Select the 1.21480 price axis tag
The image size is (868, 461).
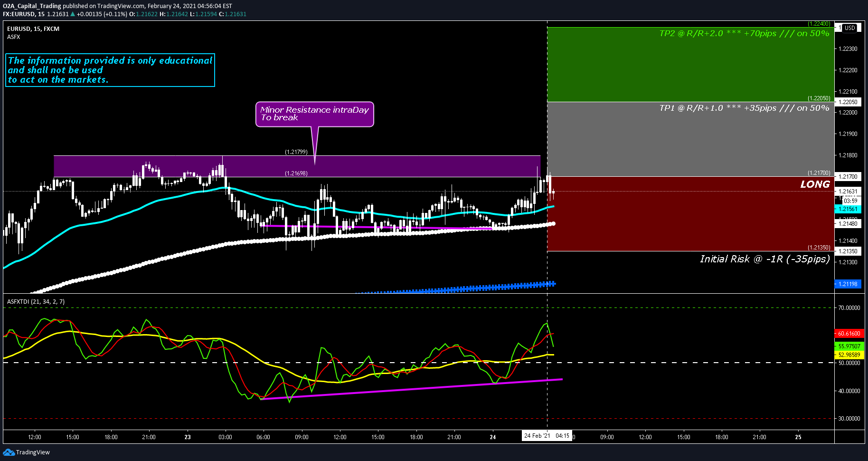848,224
